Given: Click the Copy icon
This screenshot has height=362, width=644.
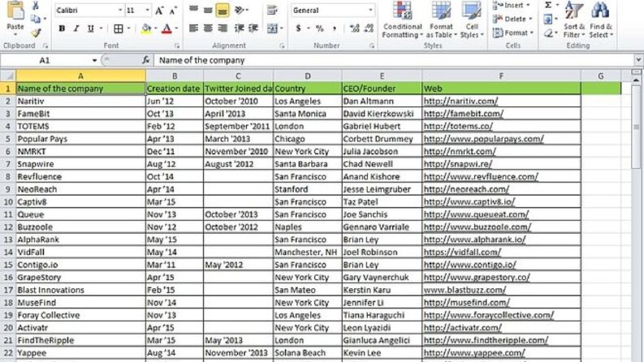Looking at the screenshot, I should [35, 19].
